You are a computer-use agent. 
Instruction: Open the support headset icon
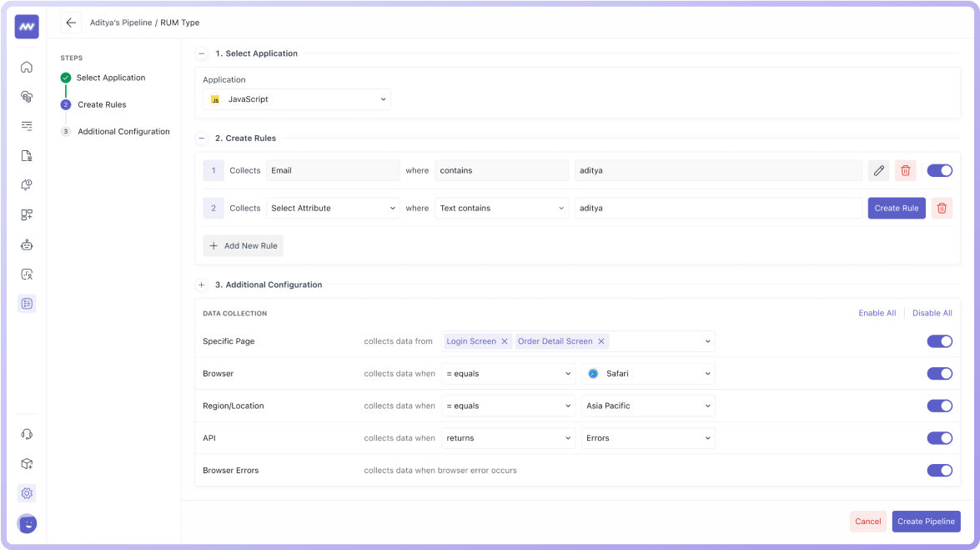[27, 434]
